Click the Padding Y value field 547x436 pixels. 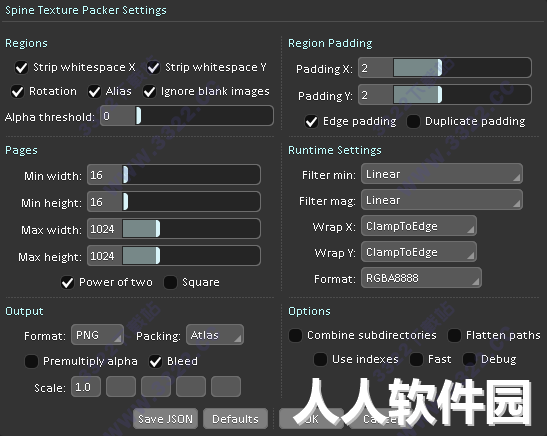(x=376, y=95)
